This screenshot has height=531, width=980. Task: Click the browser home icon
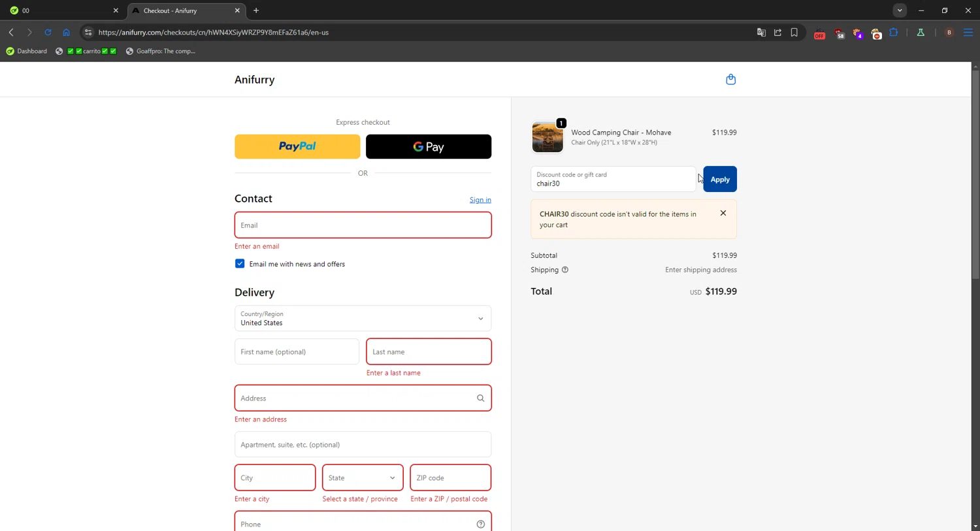pyautogui.click(x=66, y=32)
